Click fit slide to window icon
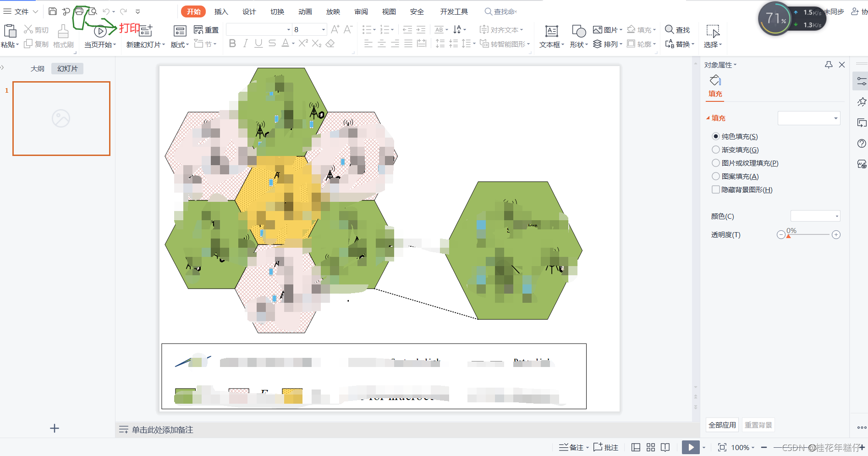This screenshot has height=456, width=868. pyautogui.click(x=722, y=447)
